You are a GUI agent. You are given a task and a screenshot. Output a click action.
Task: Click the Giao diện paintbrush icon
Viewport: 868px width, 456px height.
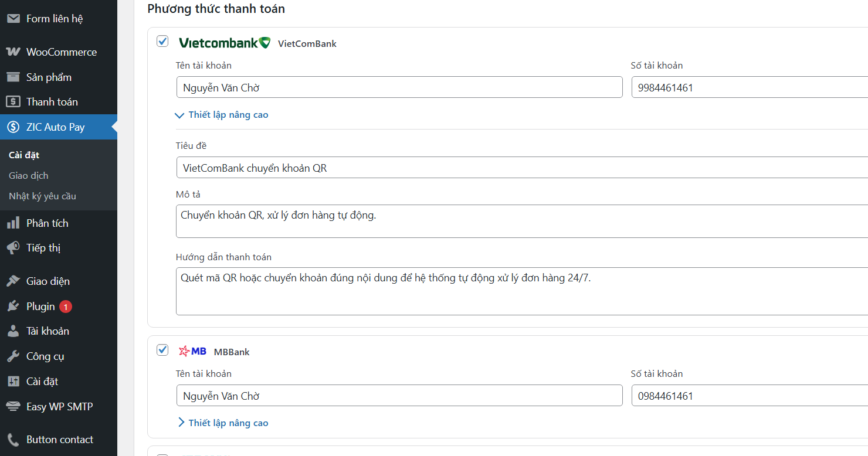tap(13, 281)
